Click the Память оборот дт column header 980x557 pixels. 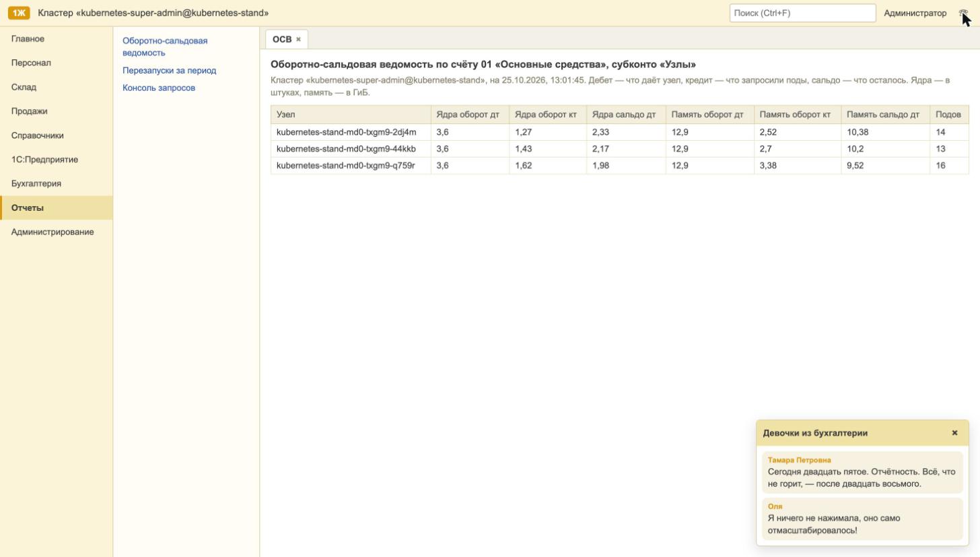tap(709, 114)
